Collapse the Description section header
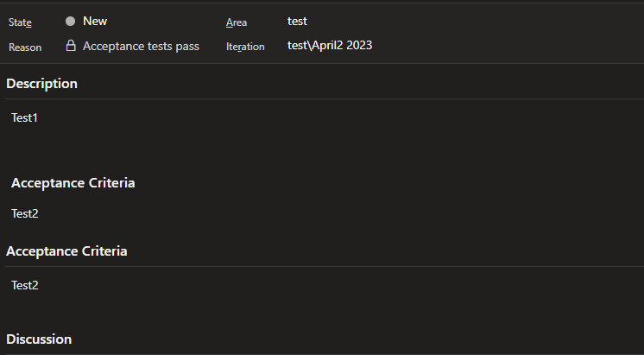The height and width of the screenshot is (355, 644). [x=41, y=84]
